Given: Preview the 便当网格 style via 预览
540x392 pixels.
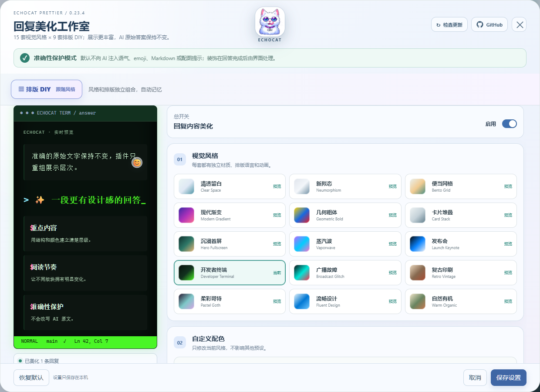Looking at the screenshot, I should (x=508, y=186).
